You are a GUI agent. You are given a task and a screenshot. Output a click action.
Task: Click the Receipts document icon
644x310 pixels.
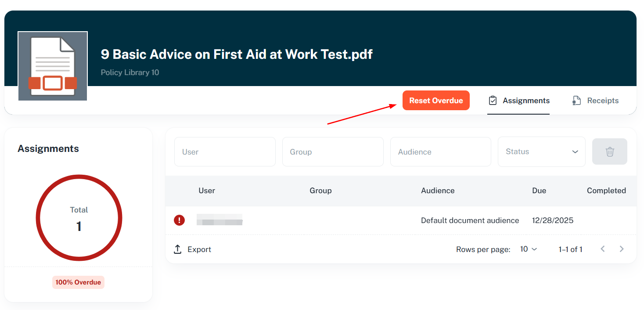(x=576, y=101)
